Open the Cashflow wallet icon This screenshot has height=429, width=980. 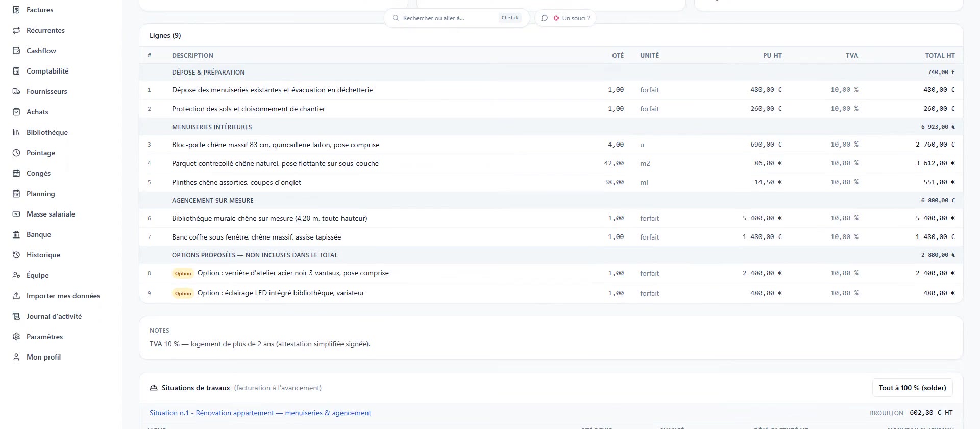(x=16, y=51)
